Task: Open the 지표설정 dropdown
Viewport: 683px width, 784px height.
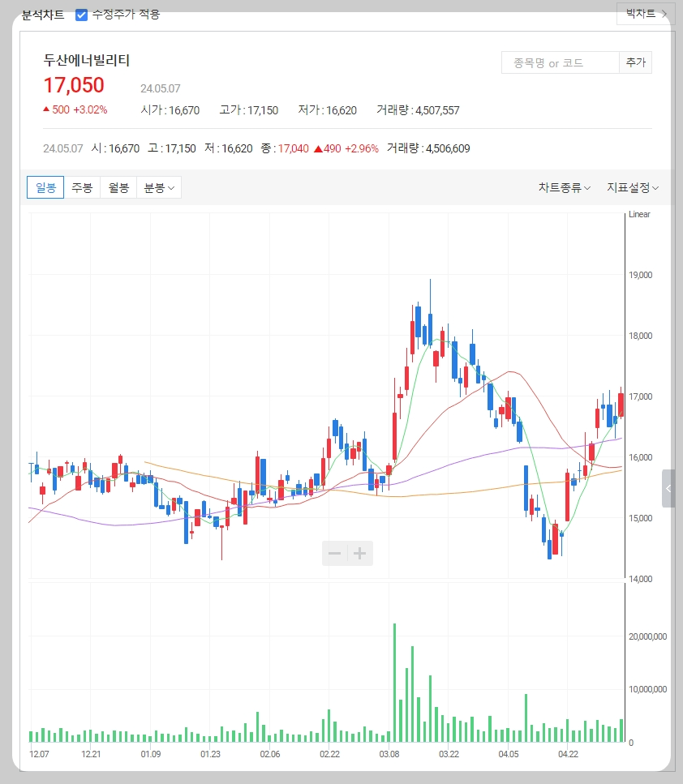Action: 633,187
